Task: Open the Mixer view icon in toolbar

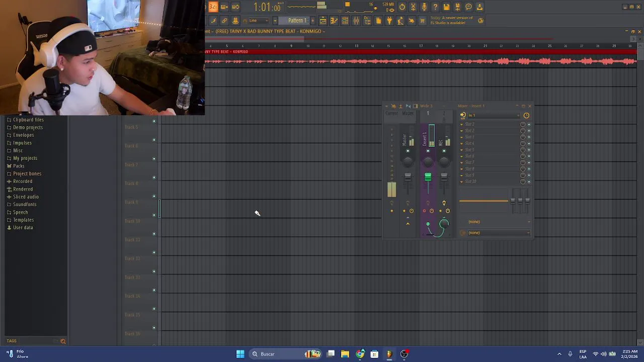Action: 356,21
